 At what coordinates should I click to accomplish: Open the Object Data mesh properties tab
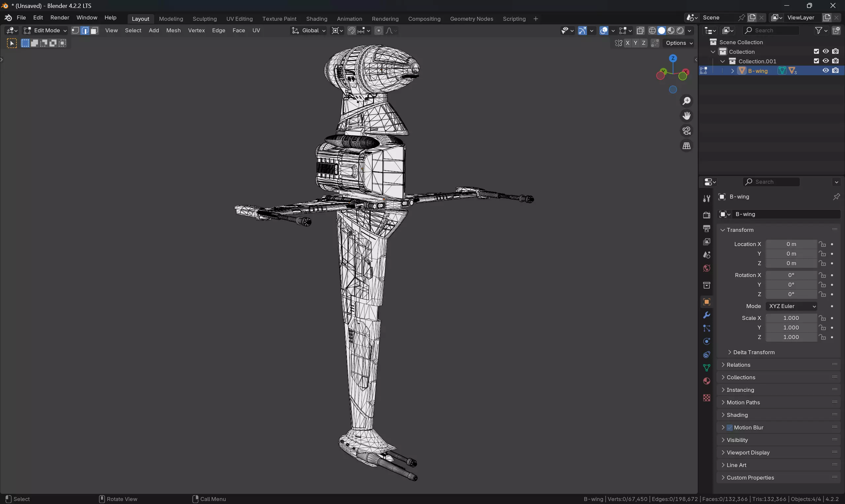[x=707, y=368]
